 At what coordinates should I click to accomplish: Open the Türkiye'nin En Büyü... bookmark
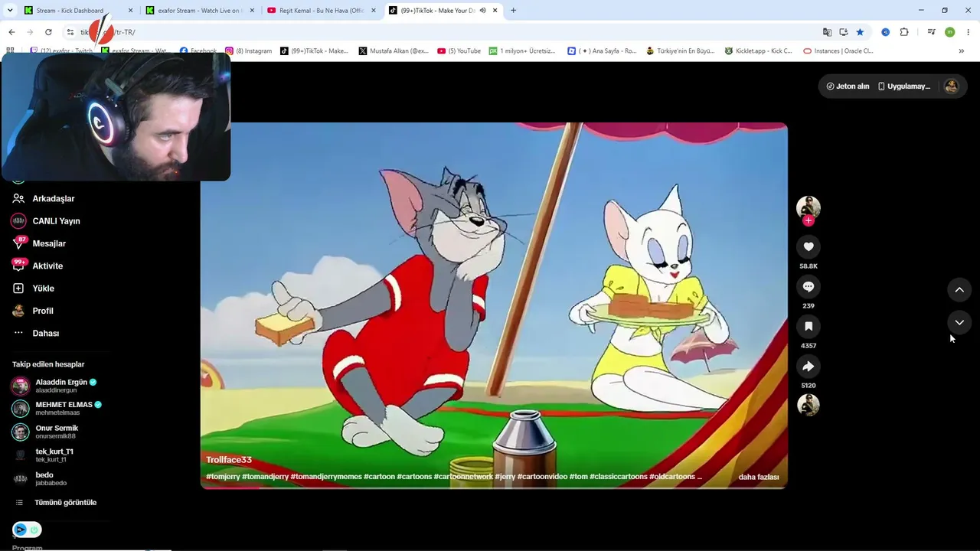681,51
